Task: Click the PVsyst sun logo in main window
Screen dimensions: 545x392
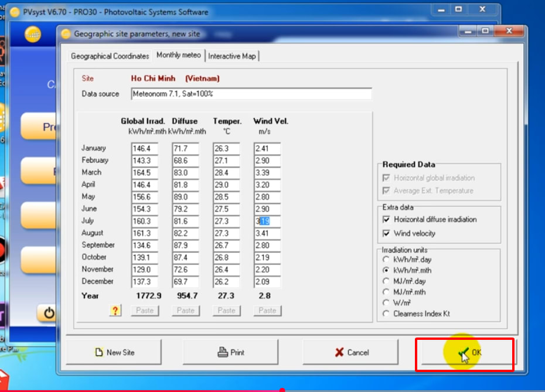Action: (x=33, y=35)
